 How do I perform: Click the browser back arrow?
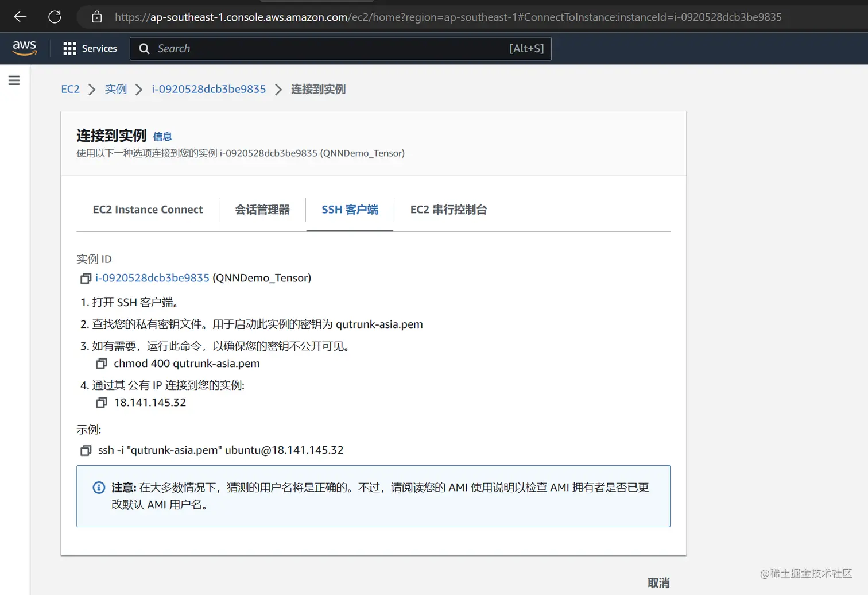tap(20, 17)
